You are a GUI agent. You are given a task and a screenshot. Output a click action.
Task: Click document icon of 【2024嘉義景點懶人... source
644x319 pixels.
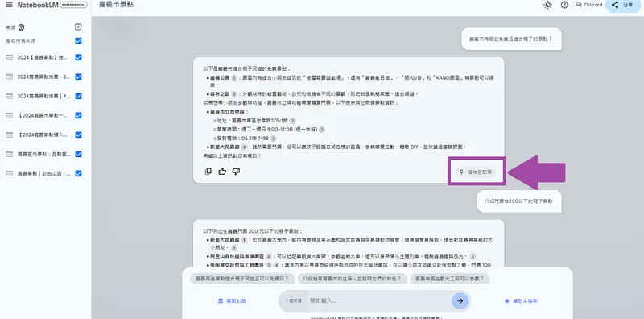10,135
